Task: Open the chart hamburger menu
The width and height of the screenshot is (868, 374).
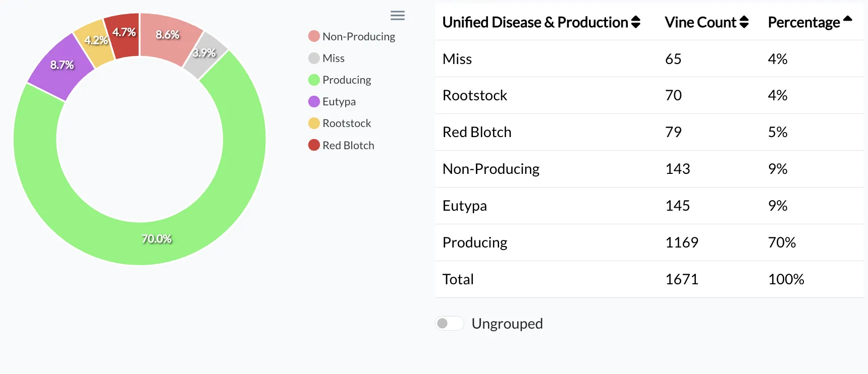Action: coord(398,15)
